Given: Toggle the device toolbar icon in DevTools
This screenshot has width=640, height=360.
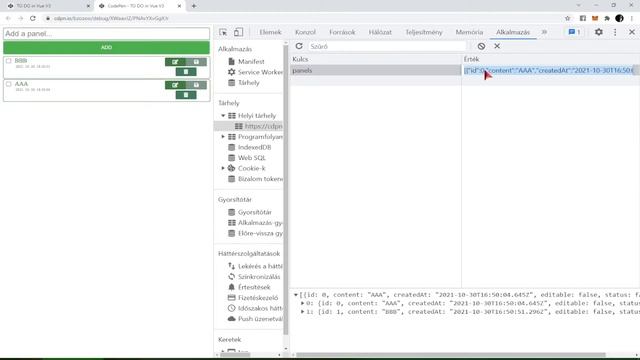Looking at the screenshot, I should coord(238,32).
